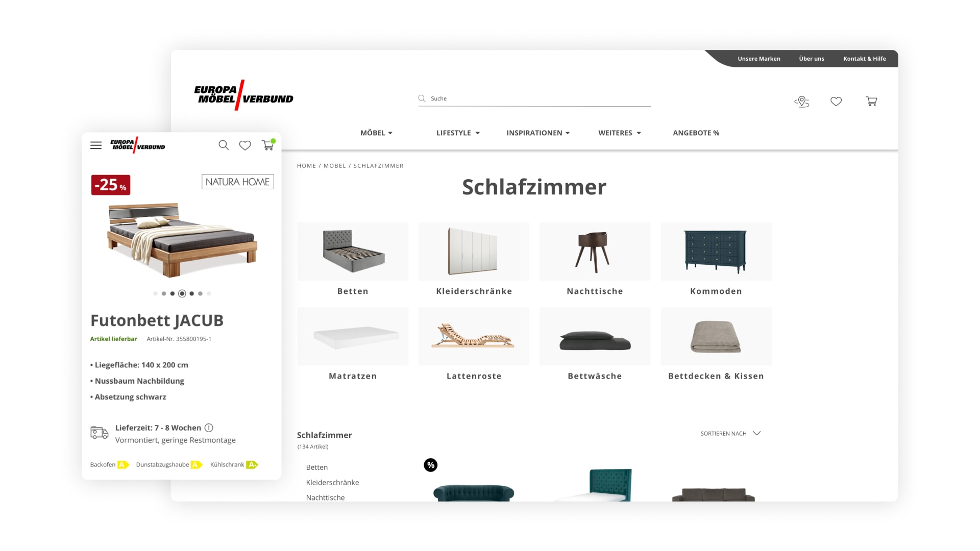Viewport: 980px width, 551px height.
Task: Expand the MÖBEL dropdown menu
Action: point(375,133)
